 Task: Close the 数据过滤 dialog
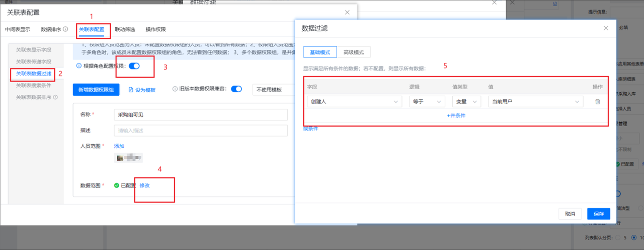(x=606, y=28)
